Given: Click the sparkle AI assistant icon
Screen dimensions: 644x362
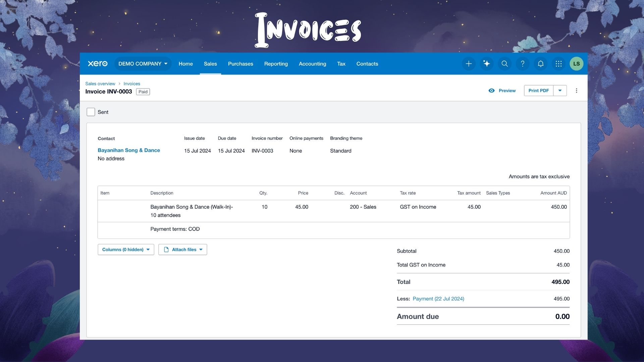Looking at the screenshot, I should tap(486, 64).
